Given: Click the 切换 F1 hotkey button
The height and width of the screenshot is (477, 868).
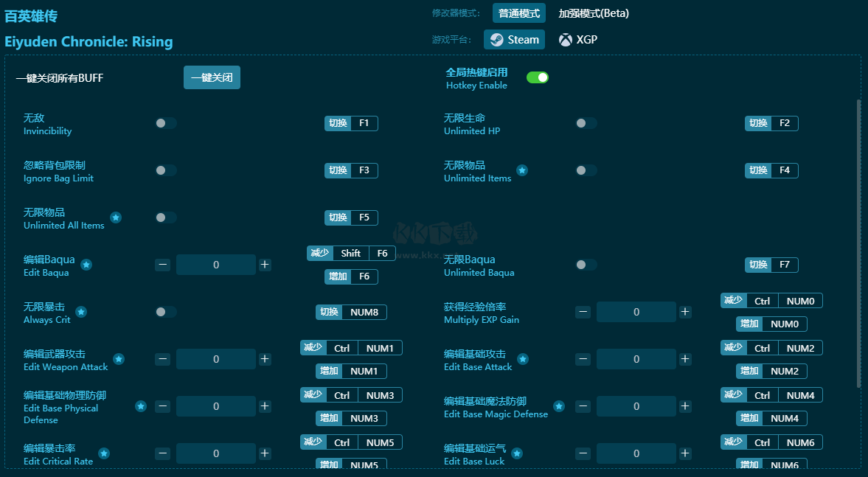Looking at the screenshot, I should coord(352,123).
